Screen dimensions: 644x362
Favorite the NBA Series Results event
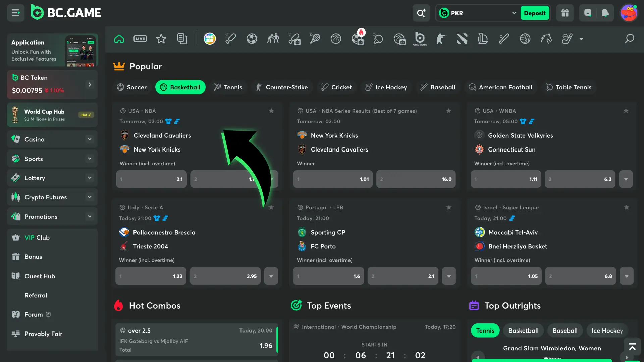coord(449,111)
